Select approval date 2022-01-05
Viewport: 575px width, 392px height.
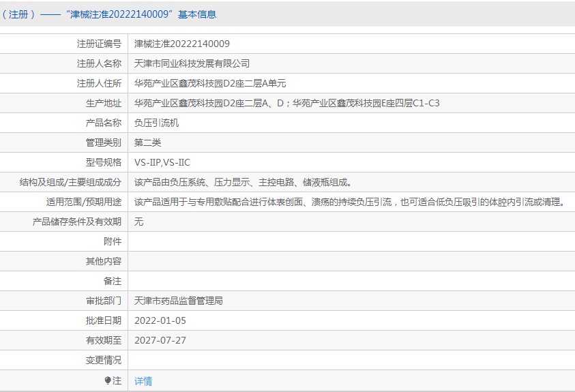coord(160,321)
